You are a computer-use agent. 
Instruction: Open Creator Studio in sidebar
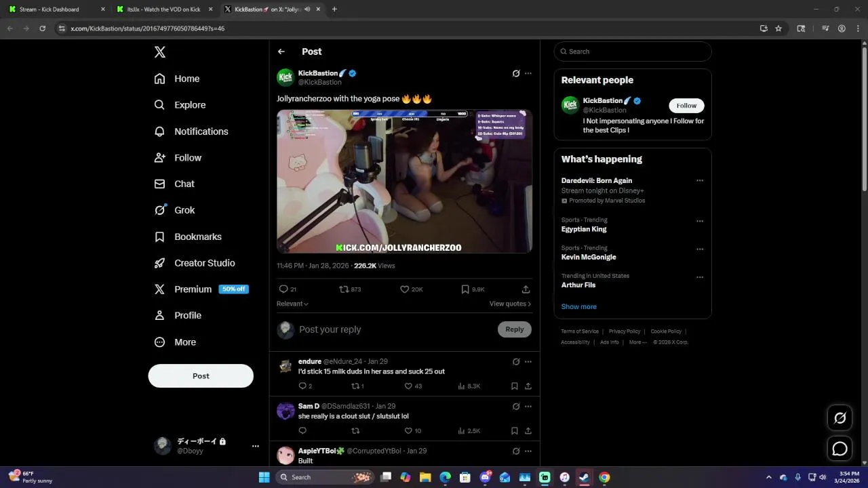coord(195,263)
